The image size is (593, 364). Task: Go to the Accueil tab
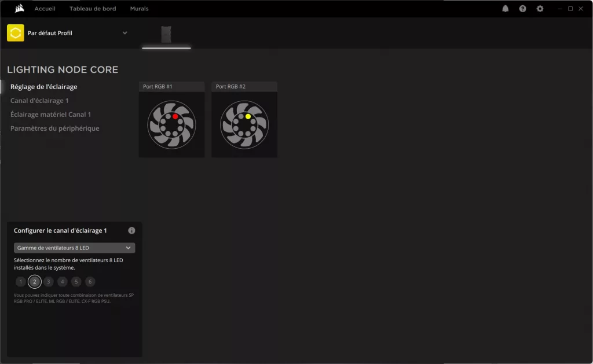(x=45, y=9)
